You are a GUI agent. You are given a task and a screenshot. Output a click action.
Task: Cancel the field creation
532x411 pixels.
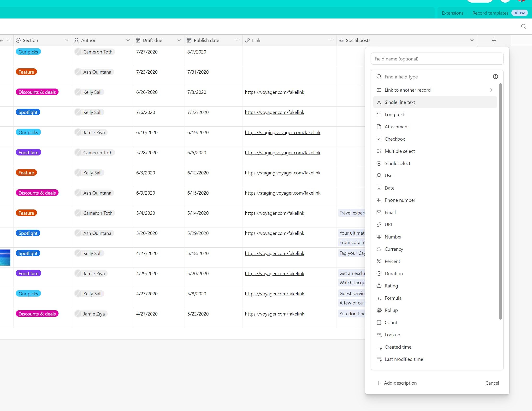point(492,383)
